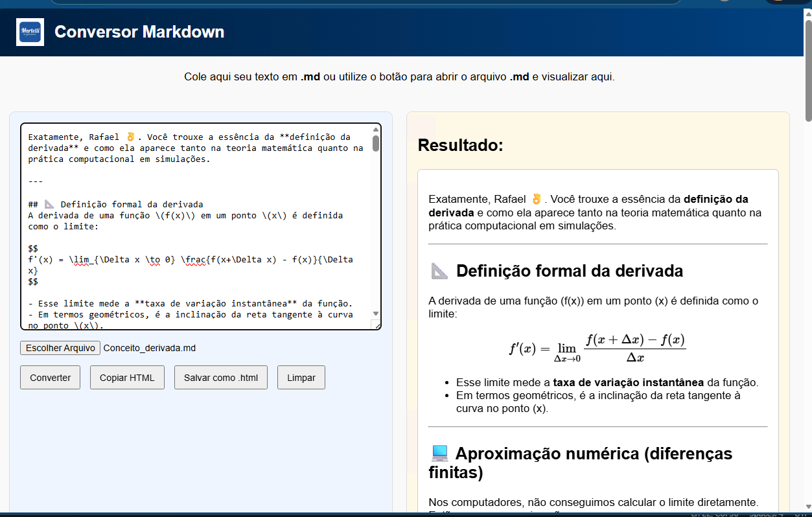Click the encoding indicator in the status bar

click(x=804, y=513)
